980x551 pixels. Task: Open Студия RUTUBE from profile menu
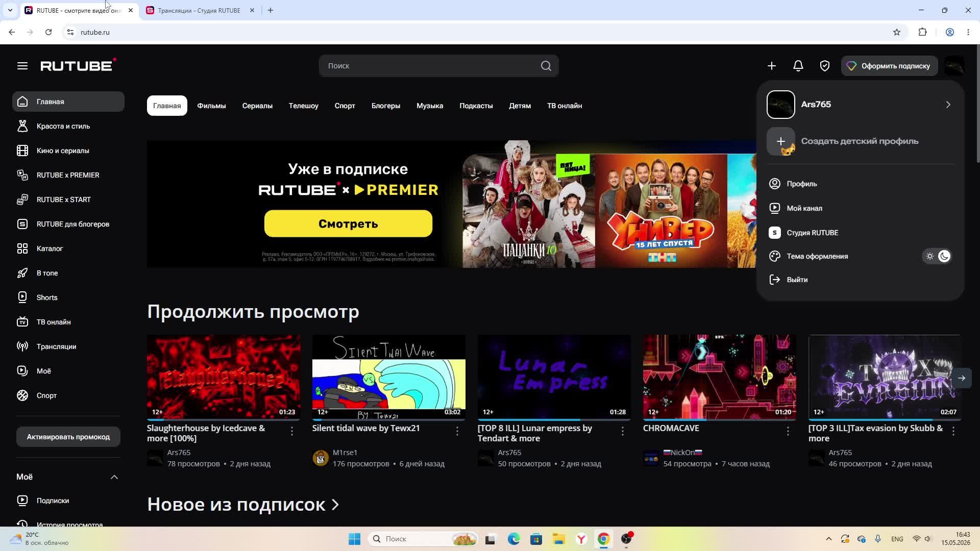pyautogui.click(x=860, y=233)
